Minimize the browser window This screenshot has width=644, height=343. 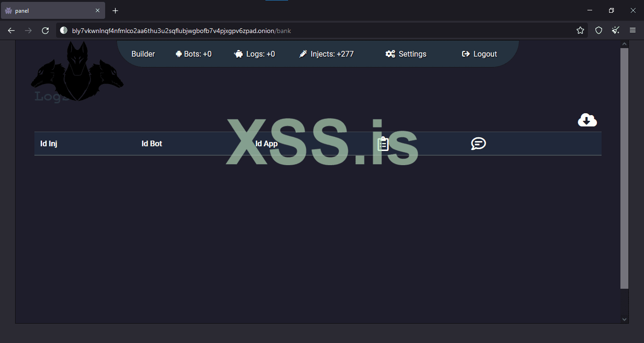click(x=590, y=10)
